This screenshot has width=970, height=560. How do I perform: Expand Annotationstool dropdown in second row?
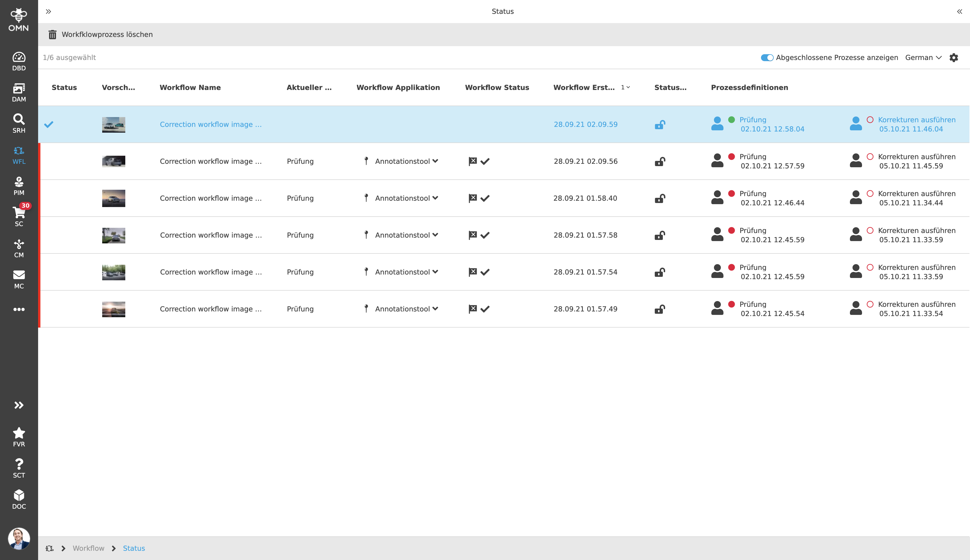point(435,161)
